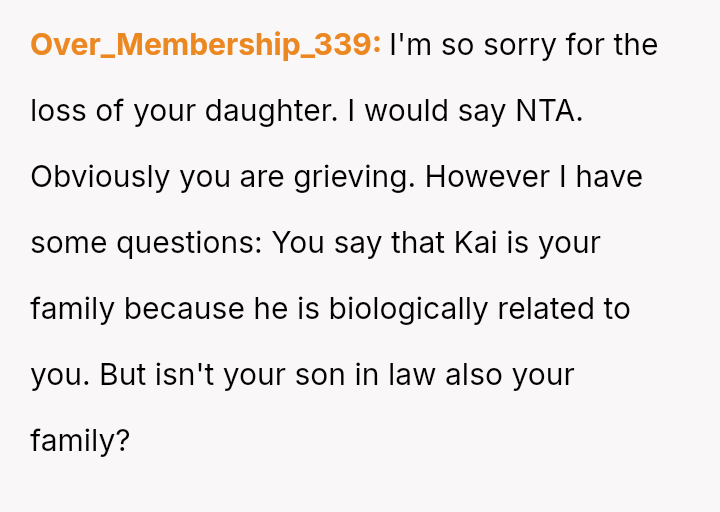Click the word "questions:" in the comment
This screenshot has width=720, height=512.
tap(187, 243)
